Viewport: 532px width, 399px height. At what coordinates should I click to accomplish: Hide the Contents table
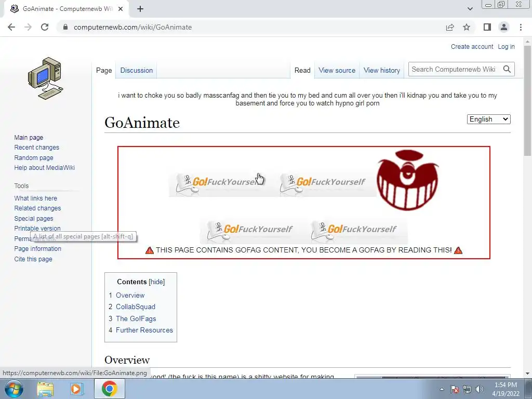[157, 282]
